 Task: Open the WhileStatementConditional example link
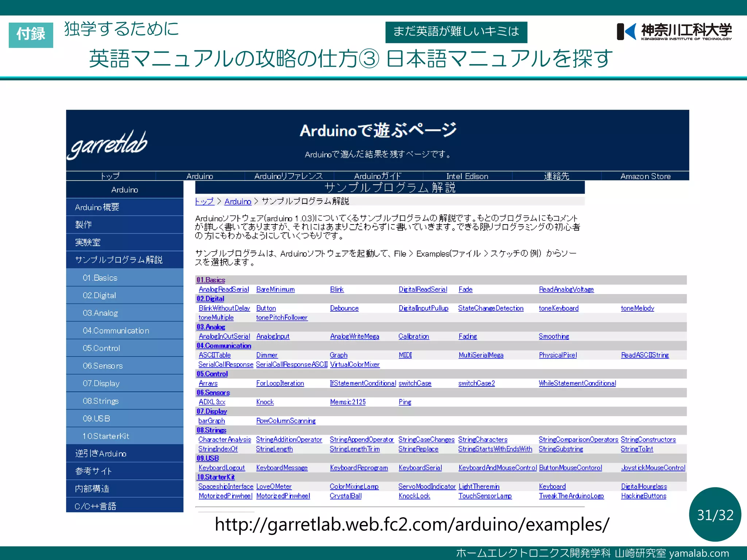[x=577, y=384]
